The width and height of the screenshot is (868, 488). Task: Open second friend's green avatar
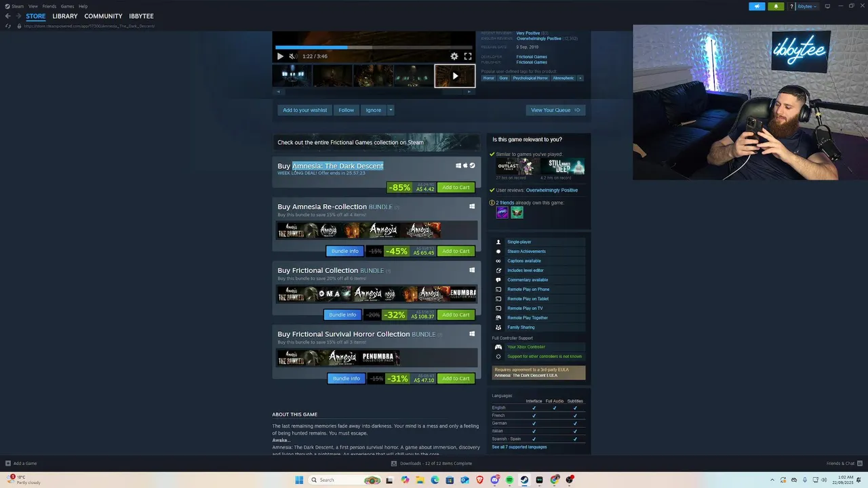(x=517, y=213)
